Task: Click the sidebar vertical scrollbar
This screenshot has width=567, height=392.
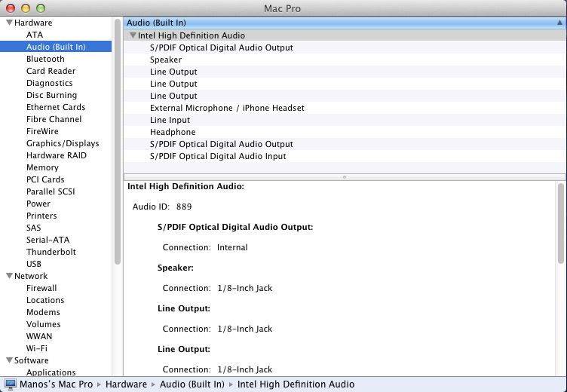Action: click(x=117, y=142)
